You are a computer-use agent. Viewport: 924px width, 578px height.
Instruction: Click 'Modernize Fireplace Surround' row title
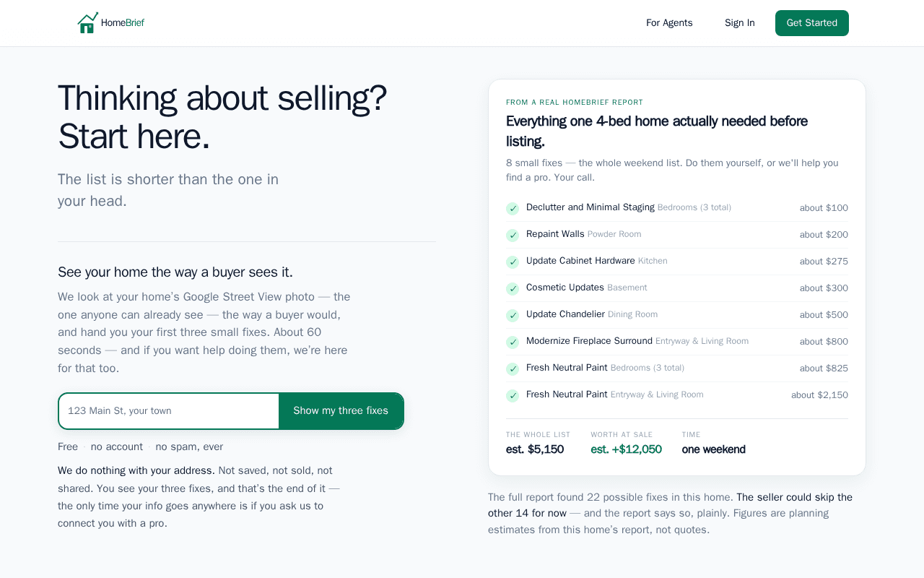tap(589, 341)
